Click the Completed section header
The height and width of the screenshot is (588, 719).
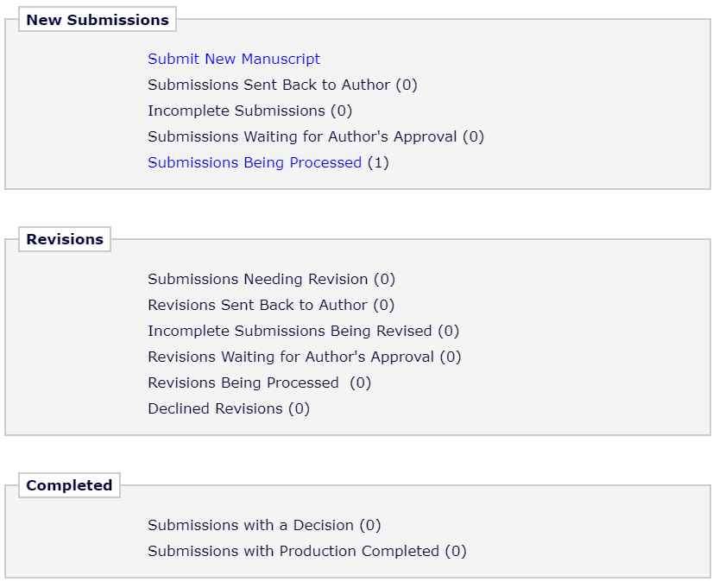[x=69, y=485]
